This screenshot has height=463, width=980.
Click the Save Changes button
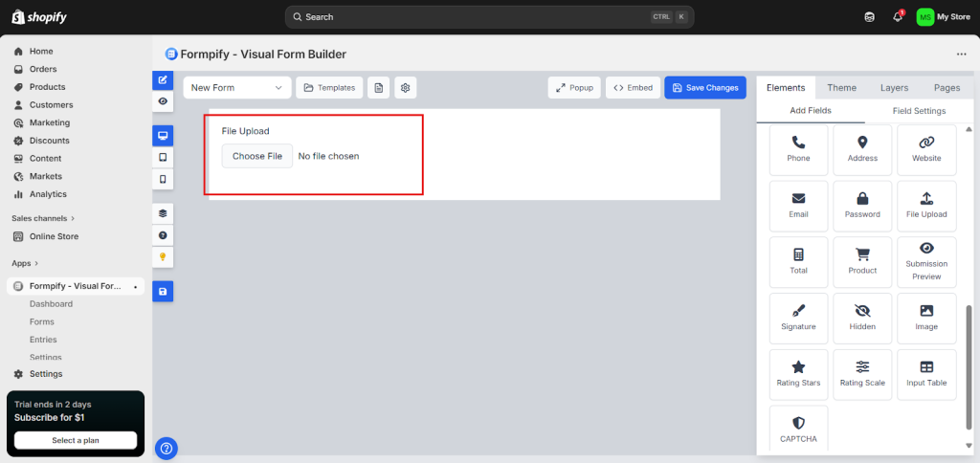pyautogui.click(x=705, y=88)
